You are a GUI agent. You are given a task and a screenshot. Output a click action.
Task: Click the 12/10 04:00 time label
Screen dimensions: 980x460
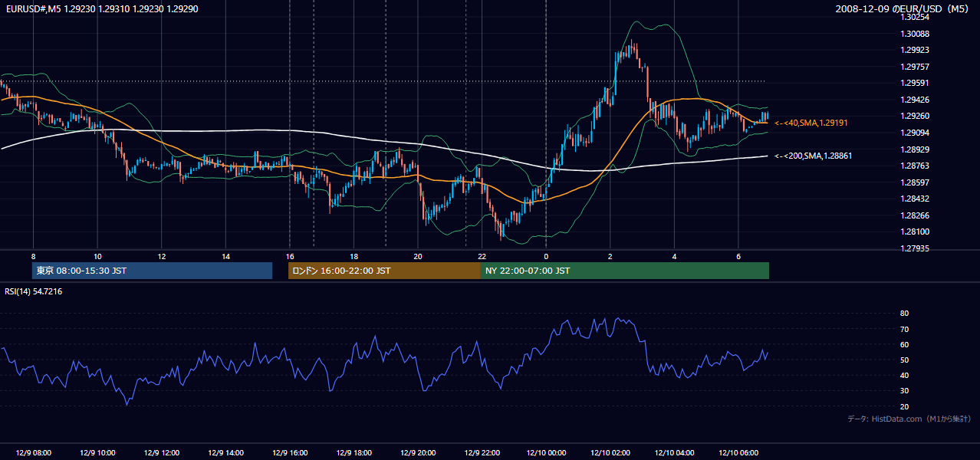pyautogui.click(x=674, y=453)
